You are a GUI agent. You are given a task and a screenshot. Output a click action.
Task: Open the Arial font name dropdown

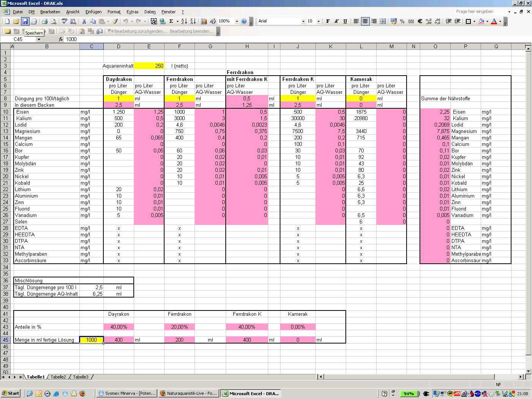point(303,21)
